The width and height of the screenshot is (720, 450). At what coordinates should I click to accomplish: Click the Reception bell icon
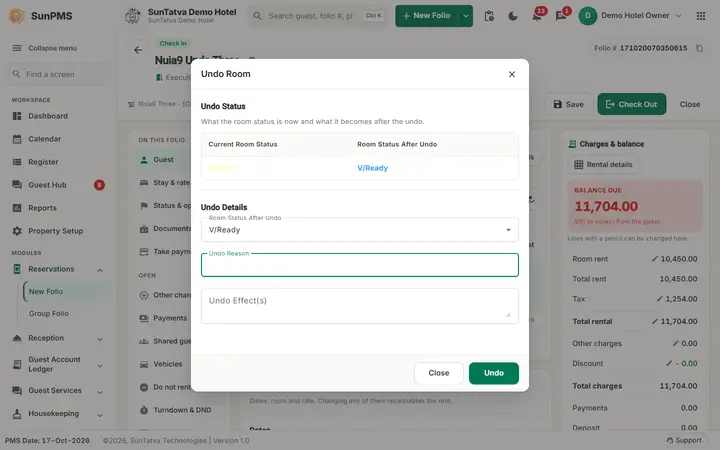pos(17,338)
